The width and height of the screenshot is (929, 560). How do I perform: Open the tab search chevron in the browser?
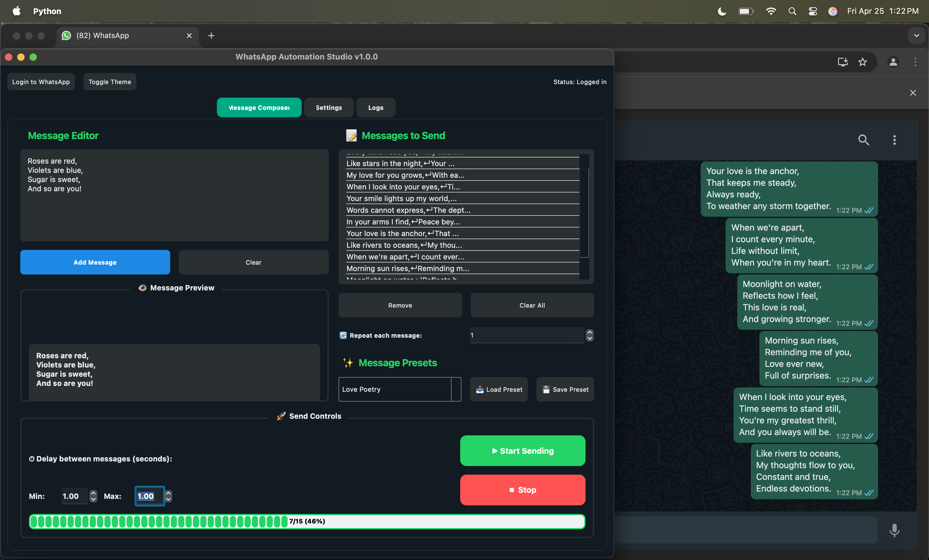pos(917,35)
